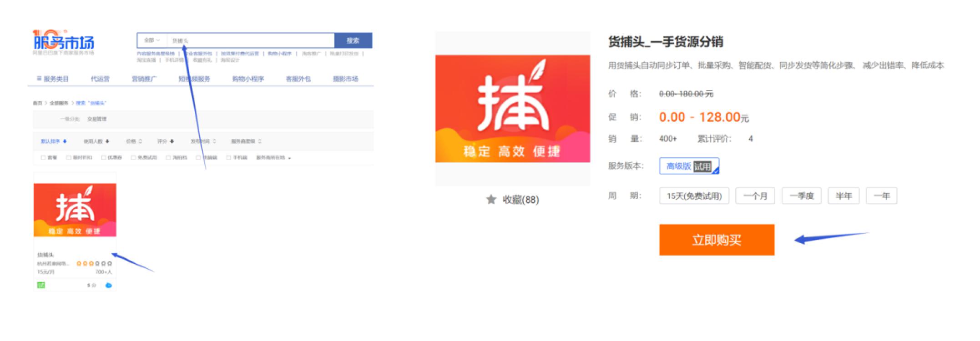Sort results by 发布时间
980x341 pixels.
point(203,141)
